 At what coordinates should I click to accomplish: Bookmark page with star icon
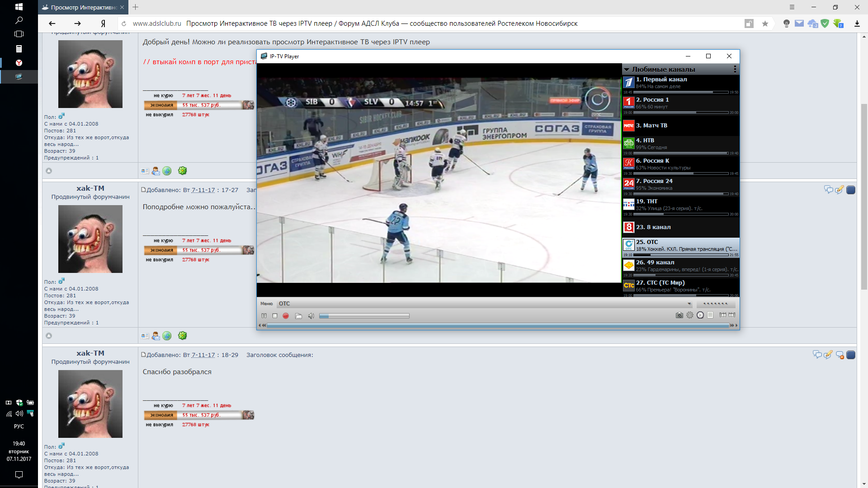(x=765, y=23)
